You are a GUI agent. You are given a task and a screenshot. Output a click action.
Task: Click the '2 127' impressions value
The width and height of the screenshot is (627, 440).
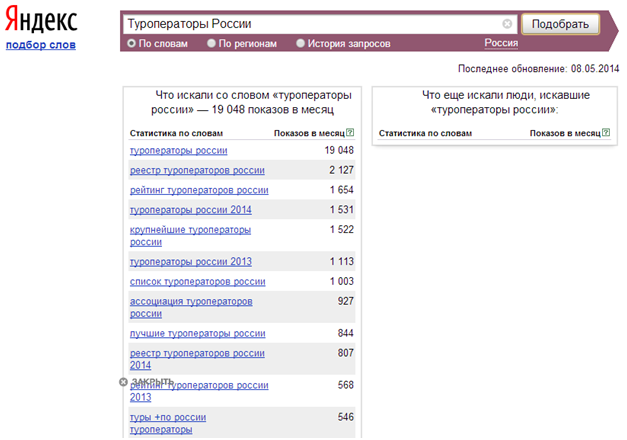click(x=341, y=170)
